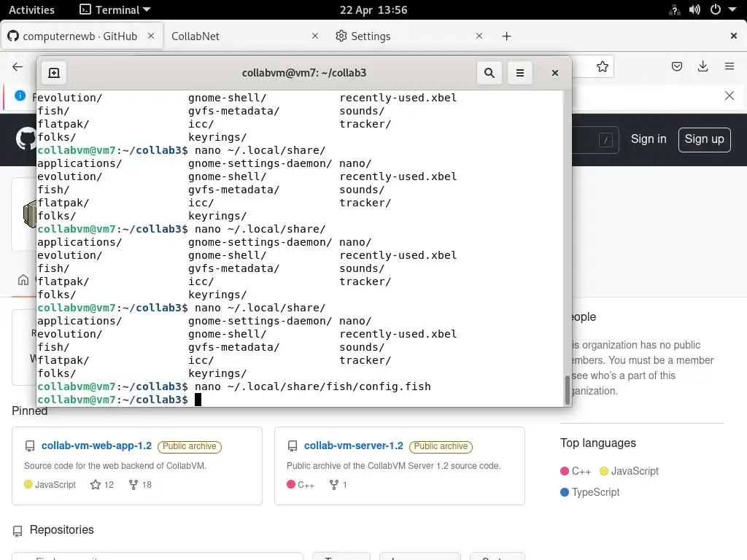Click the 'Public archive' badge on web-app card
The height and width of the screenshot is (560, 747).
190,446
